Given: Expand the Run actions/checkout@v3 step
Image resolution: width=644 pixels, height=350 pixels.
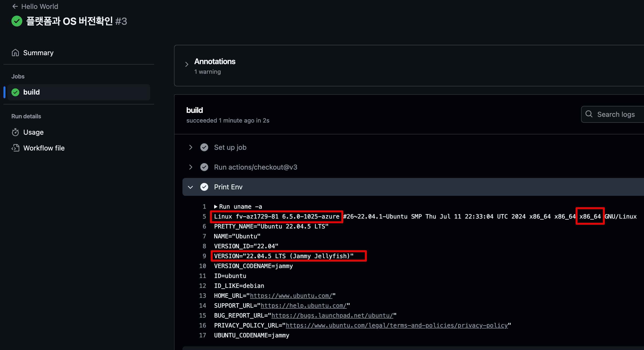Looking at the screenshot, I should pyautogui.click(x=191, y=167).
